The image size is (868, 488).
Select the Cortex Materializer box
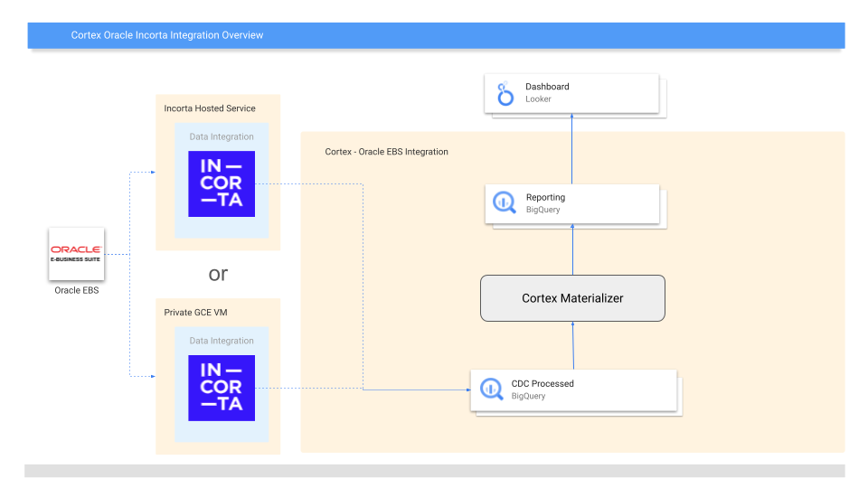[x=572, y=298]
